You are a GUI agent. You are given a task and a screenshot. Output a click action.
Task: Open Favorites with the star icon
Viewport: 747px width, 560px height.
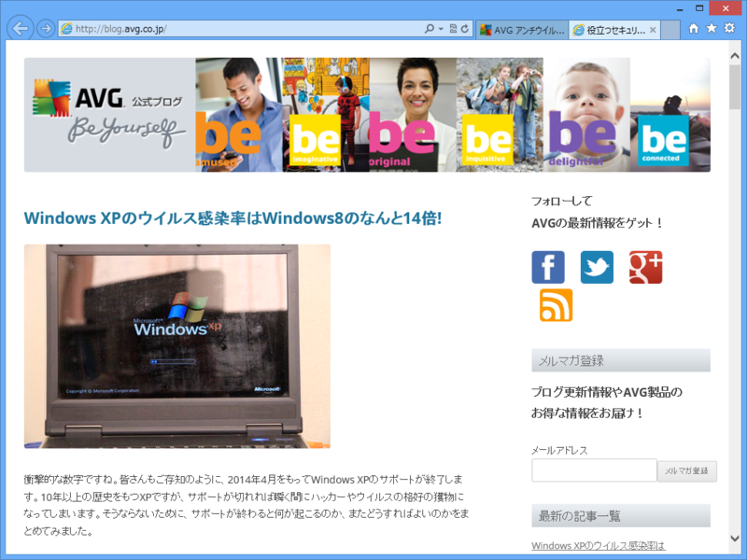pos(711,29)
